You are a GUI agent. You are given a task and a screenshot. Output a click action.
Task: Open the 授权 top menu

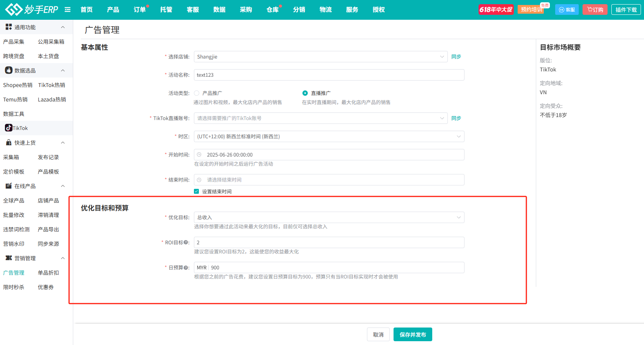379,9
